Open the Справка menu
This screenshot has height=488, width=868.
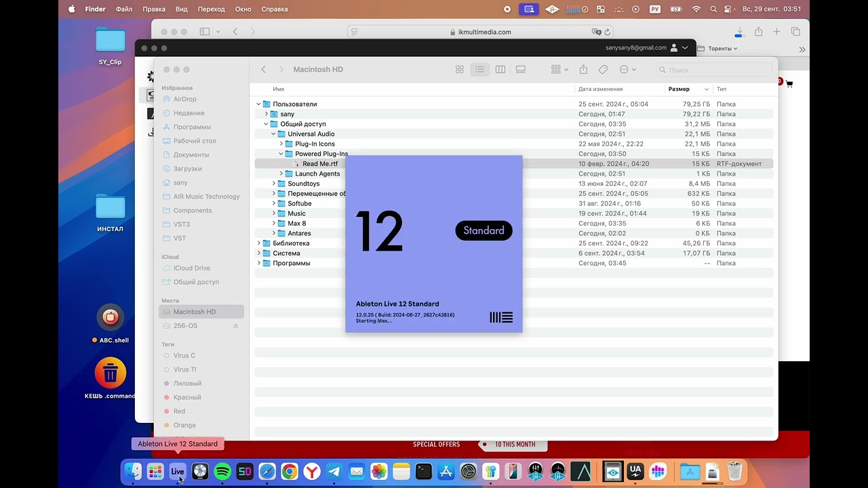(274, 9)
